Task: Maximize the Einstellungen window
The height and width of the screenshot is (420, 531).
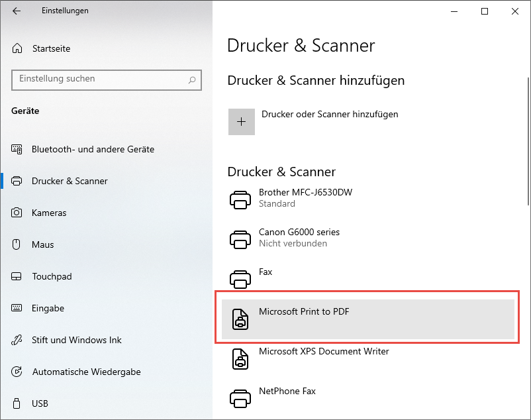Action: [485, 11]
